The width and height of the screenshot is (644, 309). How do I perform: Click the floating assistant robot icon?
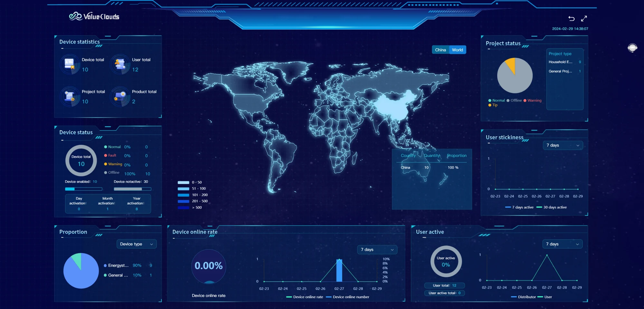[x=632, y=48]
